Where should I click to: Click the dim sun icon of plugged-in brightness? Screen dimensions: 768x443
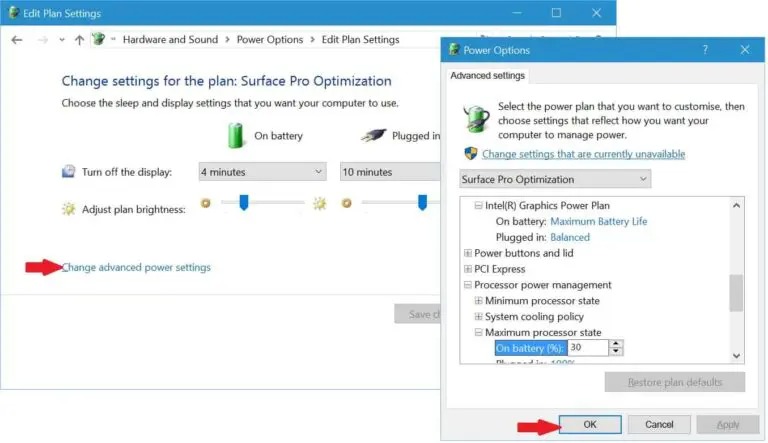point(347,203)
